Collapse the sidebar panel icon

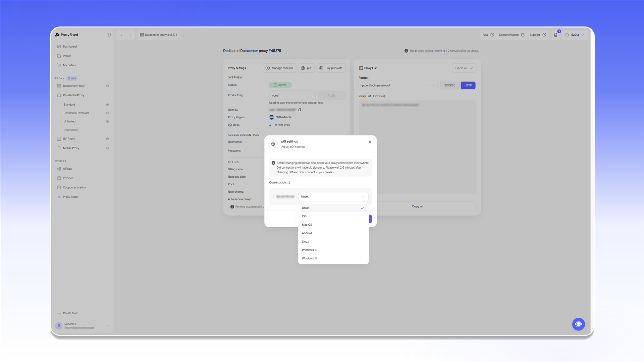(109, 35)
